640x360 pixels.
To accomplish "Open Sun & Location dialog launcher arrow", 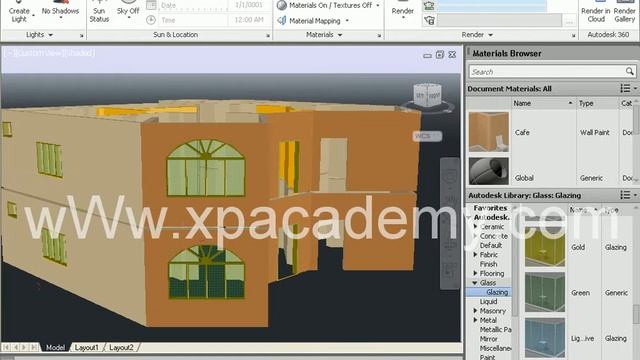I will pos(268,36).
